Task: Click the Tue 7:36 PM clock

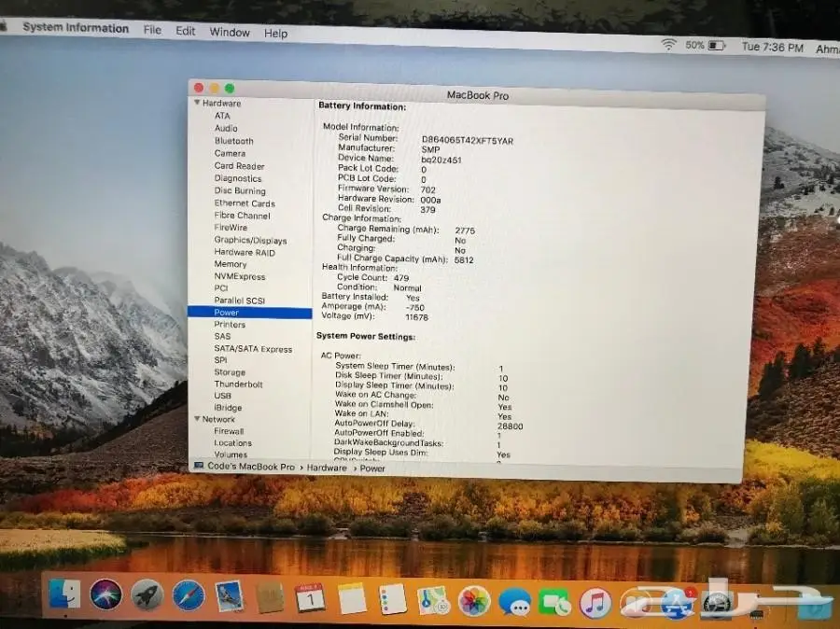Action: pos(772,48)
